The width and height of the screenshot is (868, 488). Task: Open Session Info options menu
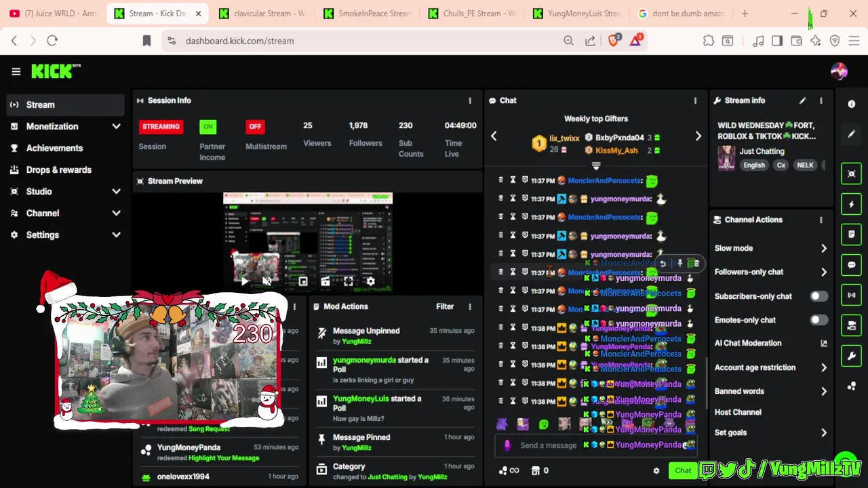[x=470, y=100]
